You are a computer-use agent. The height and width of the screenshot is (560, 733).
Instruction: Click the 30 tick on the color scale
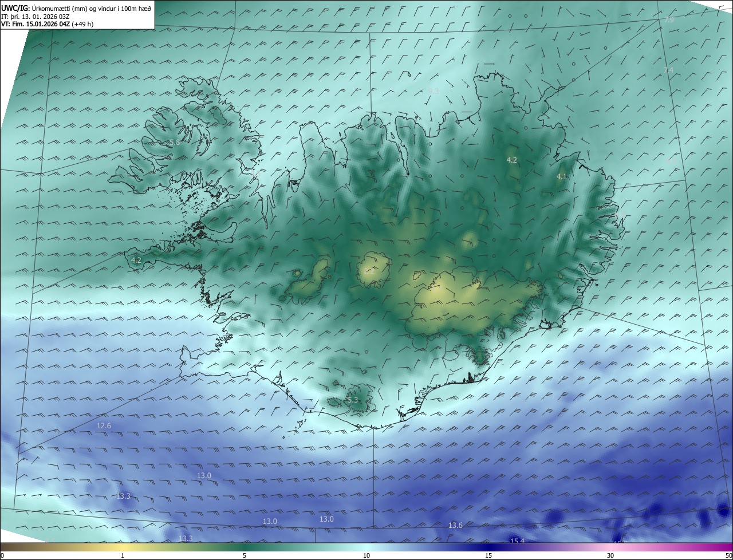610,555
